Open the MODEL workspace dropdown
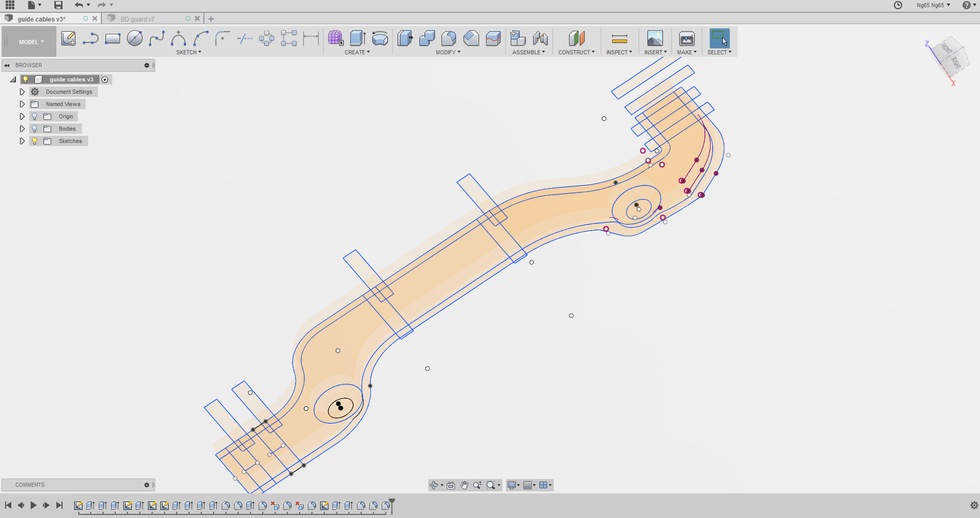 click(x=31, y=42)
